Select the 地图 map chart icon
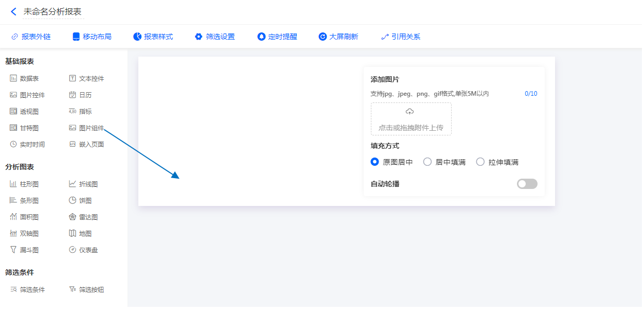The height and width of the screenshot is (312, 644). click(x=73, y=233)
